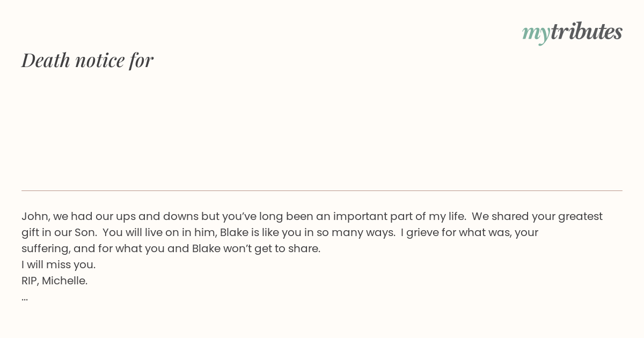Select the "Death notice for" heading

(87, 60)
